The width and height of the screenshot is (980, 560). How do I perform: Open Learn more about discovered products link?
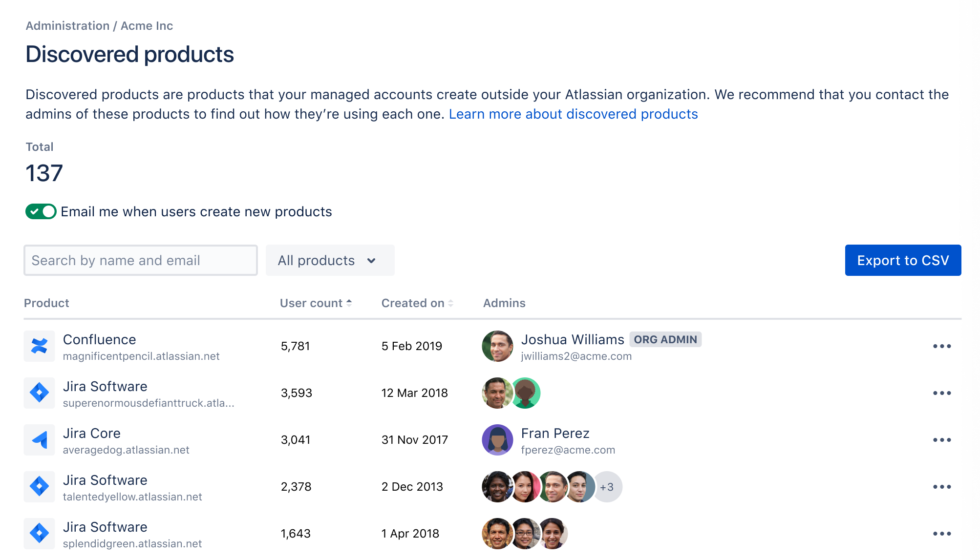pyautogui.click(x=573, y=114)
